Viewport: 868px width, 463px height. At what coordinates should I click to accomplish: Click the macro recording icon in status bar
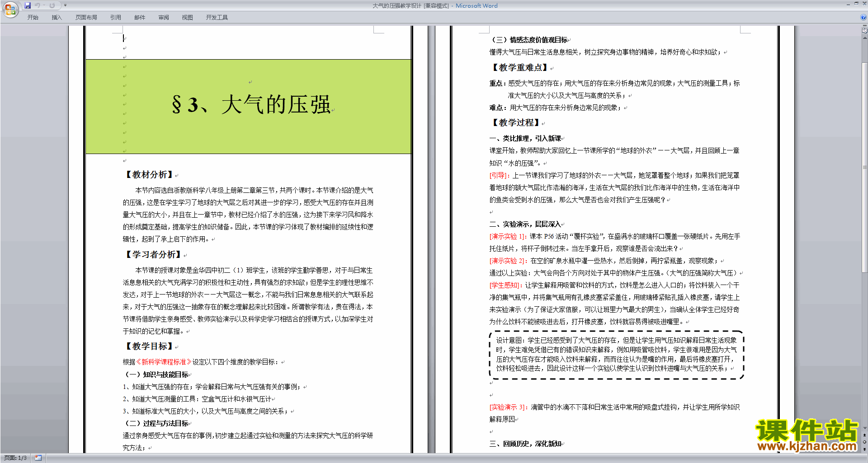(38, 458)
